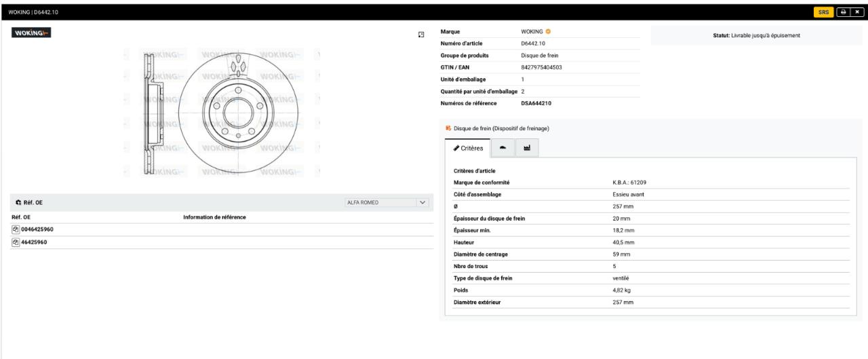Click the orange badge next to WOKING brand
This screenshot has width=868, height=359.
click(x=548, y=33)
